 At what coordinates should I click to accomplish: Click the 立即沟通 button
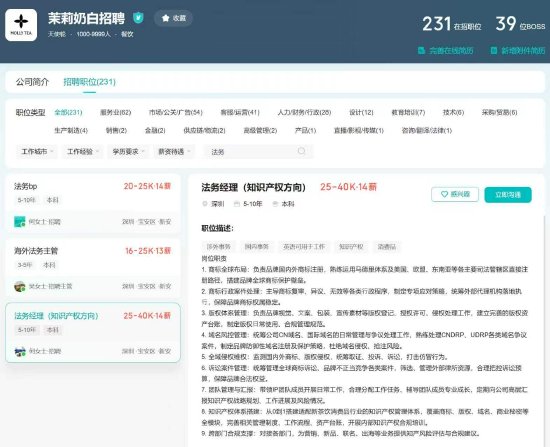point(508,195)
